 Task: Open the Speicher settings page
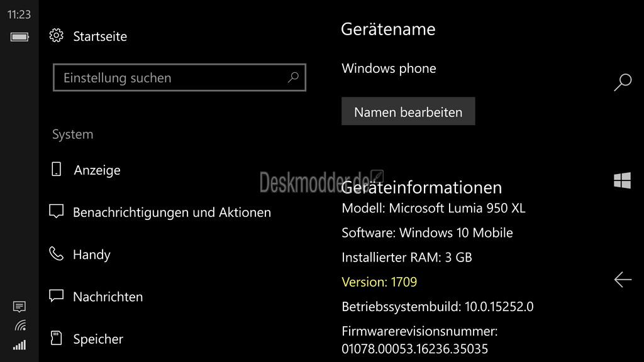click(x=97, y=339)
